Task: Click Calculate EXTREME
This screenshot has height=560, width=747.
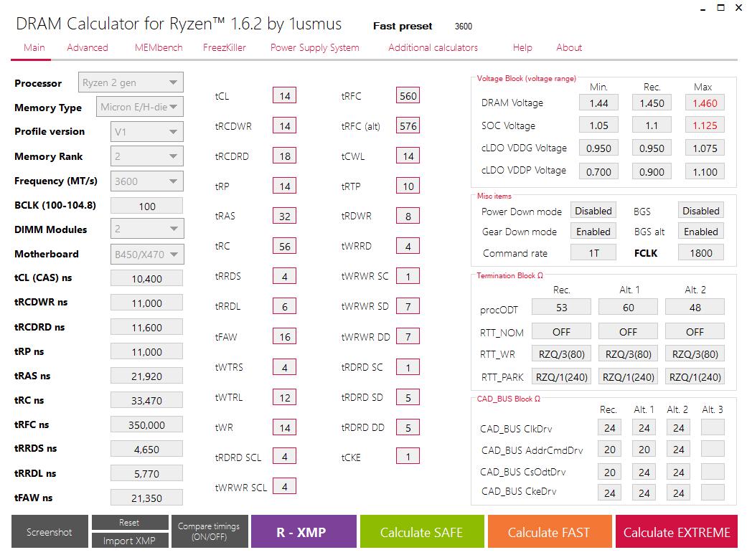Action: tap(677, 531)
